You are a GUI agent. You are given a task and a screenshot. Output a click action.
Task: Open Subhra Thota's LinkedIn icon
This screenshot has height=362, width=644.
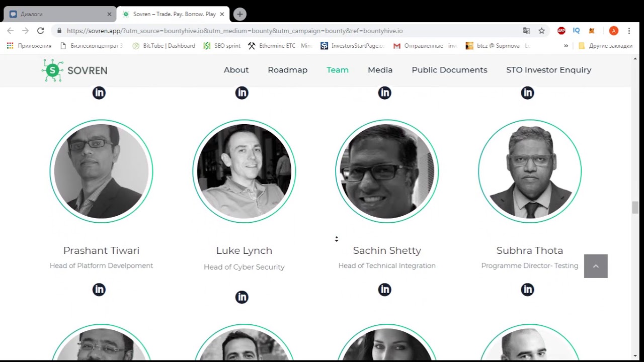click(527, 290)
